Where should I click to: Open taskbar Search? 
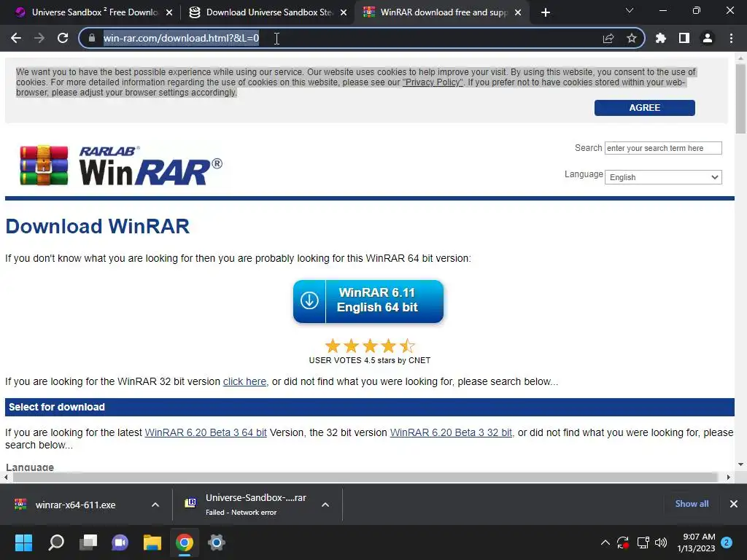pos(55,542)
